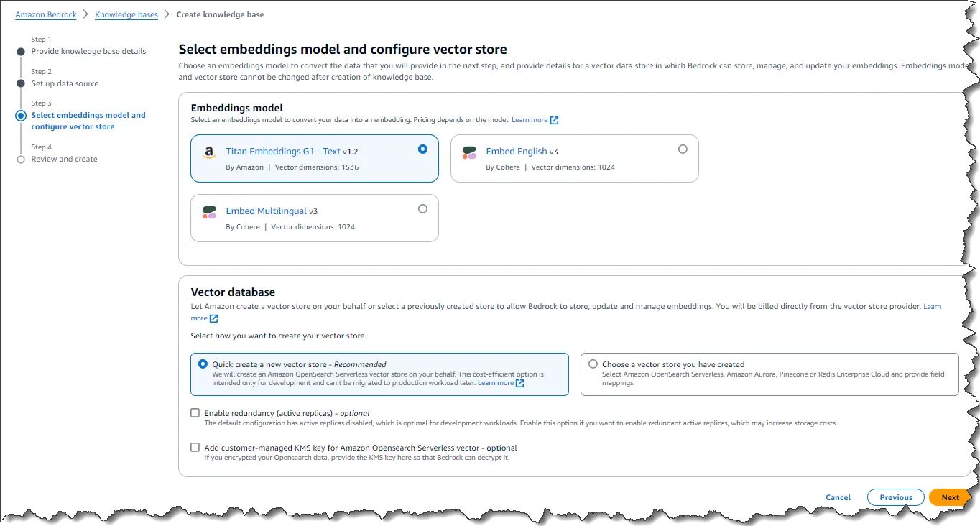Enable redundancy (active replicas) checkbox

click(x=195, y=413)
